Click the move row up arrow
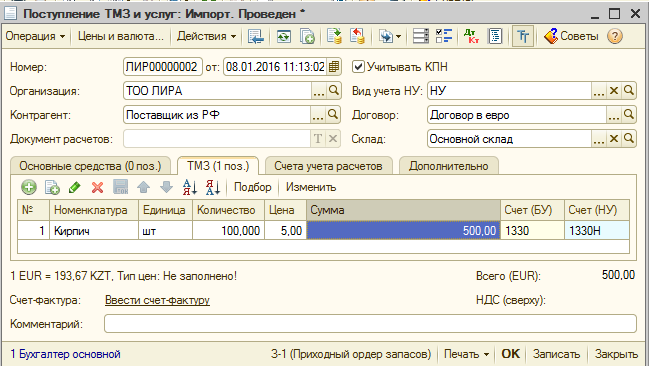The width and height of the screenshot is (649, 366). (x=144, y=188)
